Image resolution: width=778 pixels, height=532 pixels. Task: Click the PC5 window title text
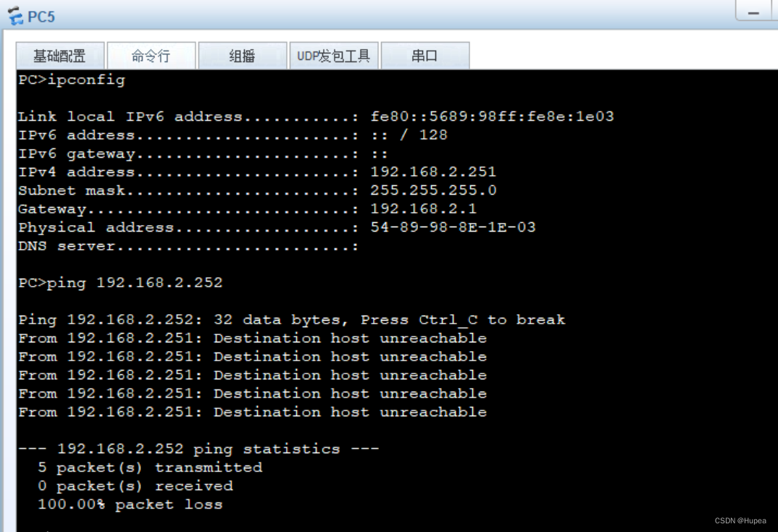click(41, 17)
